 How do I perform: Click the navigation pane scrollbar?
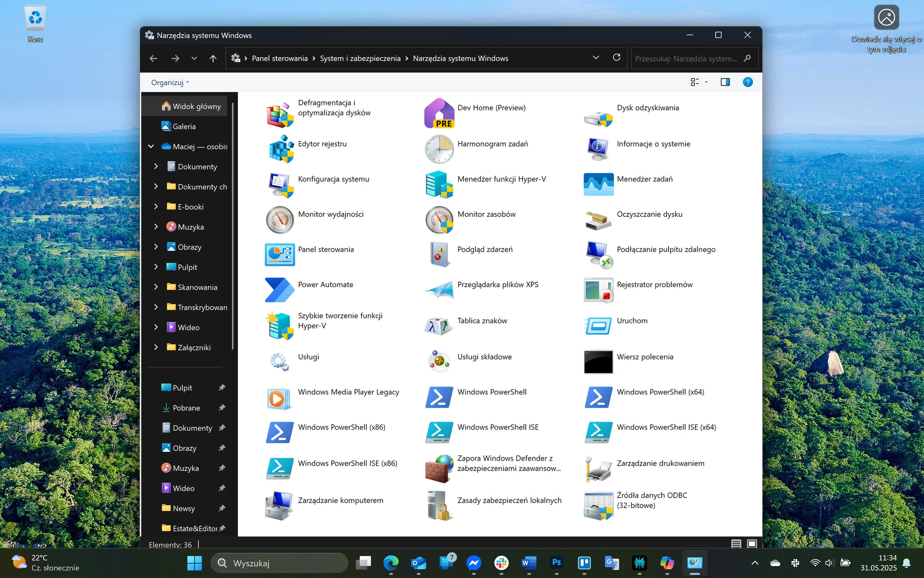pyautogui.click(x=233, y=227)
